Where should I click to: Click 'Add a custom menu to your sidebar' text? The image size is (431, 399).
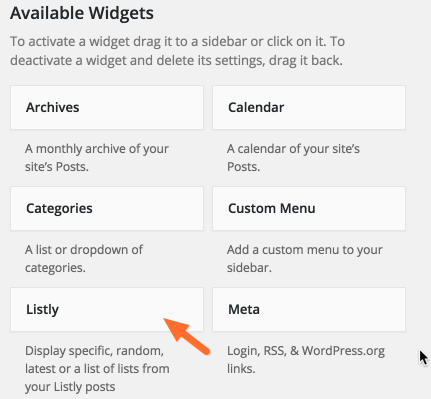(305, 259)
